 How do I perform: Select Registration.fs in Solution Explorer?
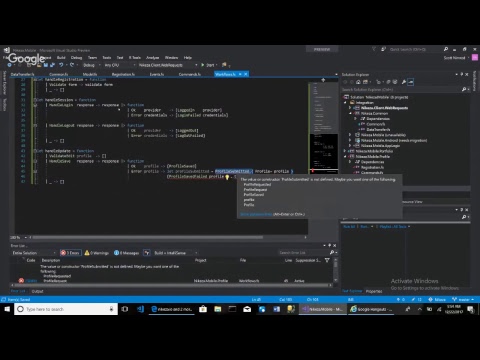click(x=372, y=167)
